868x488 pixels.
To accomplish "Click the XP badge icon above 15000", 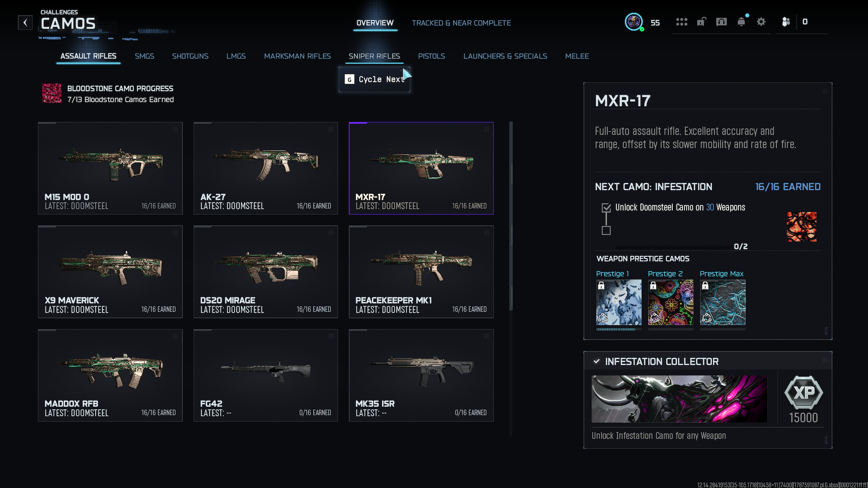I will point(803,393).
